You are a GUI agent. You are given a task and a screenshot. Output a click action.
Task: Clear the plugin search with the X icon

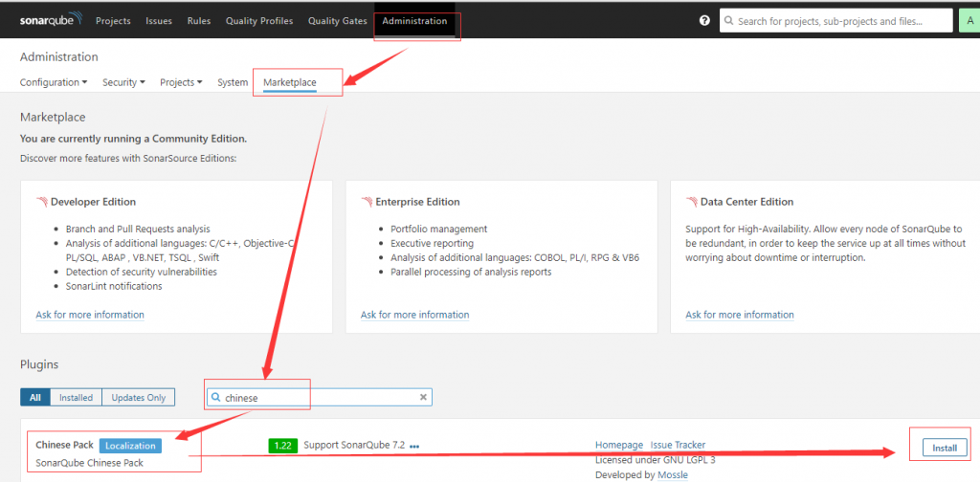pos(423,397)
